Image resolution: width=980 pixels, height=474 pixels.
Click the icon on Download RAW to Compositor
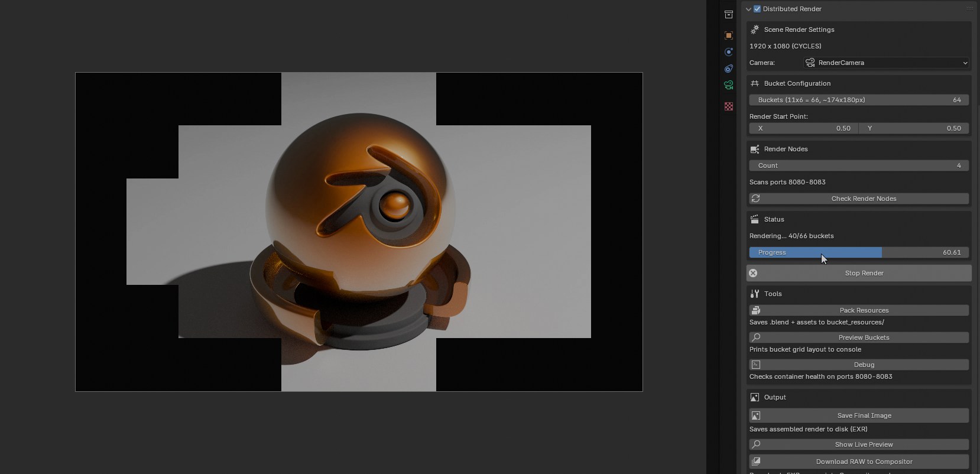click(755, 462)
